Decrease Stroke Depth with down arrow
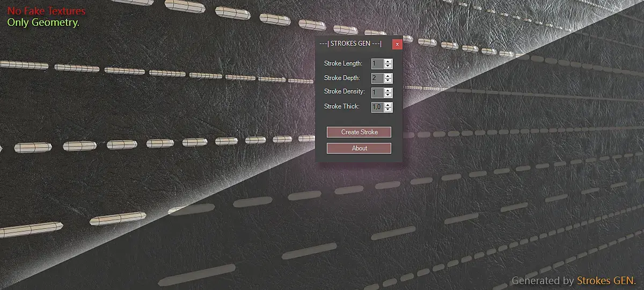Screen dimensions: 644x290 [388, 81]
